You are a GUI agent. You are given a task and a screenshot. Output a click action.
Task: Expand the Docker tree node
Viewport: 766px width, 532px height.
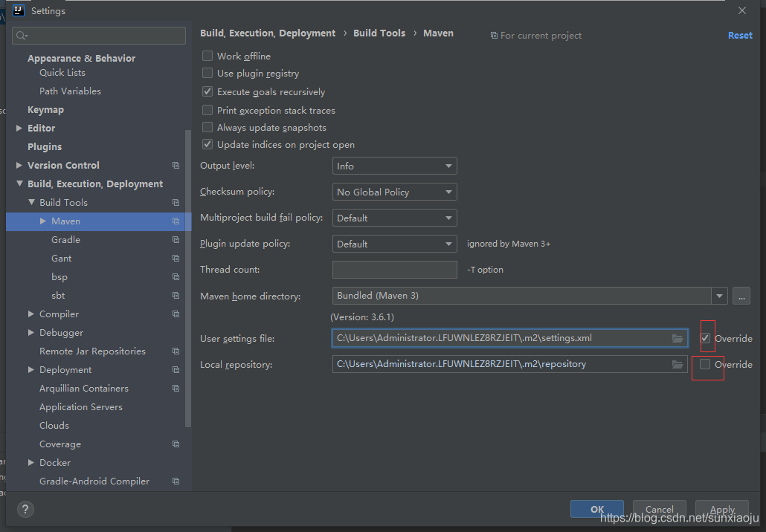tap(31, 462)
